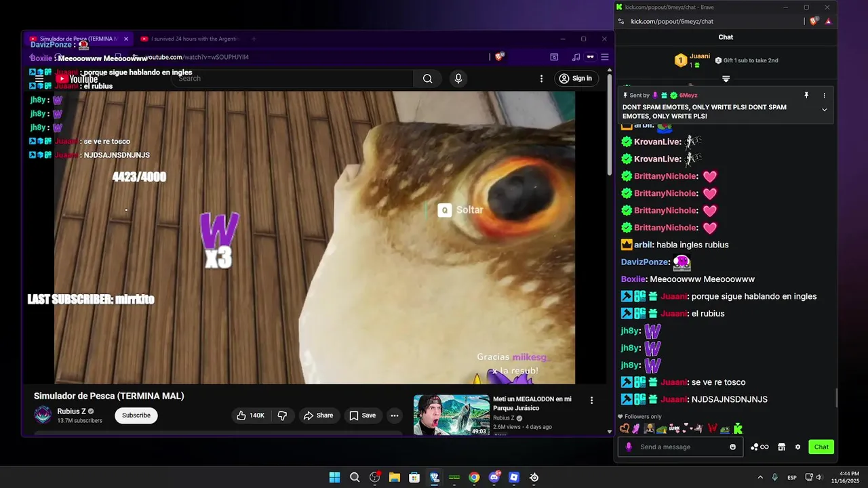Viewport: 868px width, 488px height.
Task: Open the Rubius Z channel link
Action: (71, 411)
